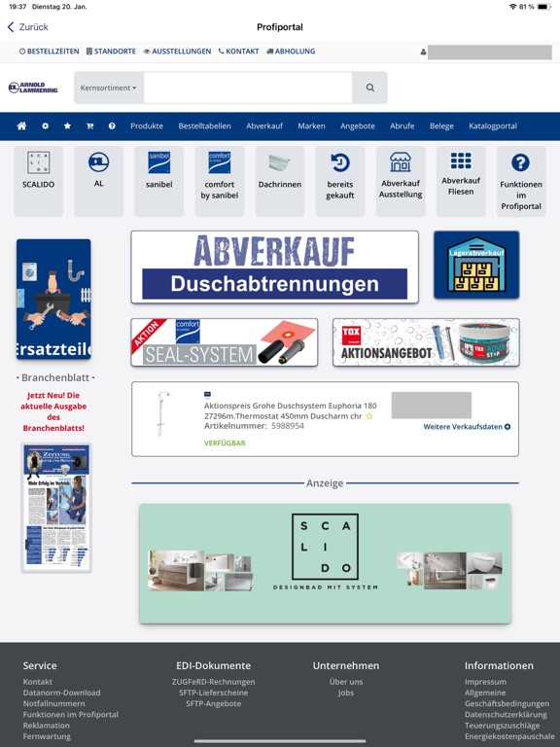Viewport: 560px width, 747px height.
Task: Open the Abverkauf Fliesen tile
Action: [461, 182]
